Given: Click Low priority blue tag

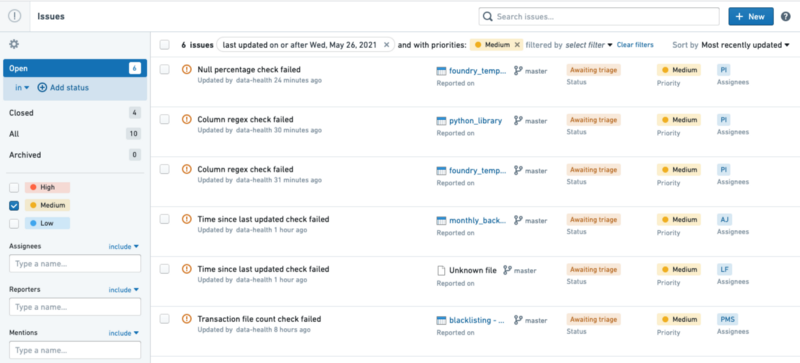Looking at the screenshot, I should point(47,223).
